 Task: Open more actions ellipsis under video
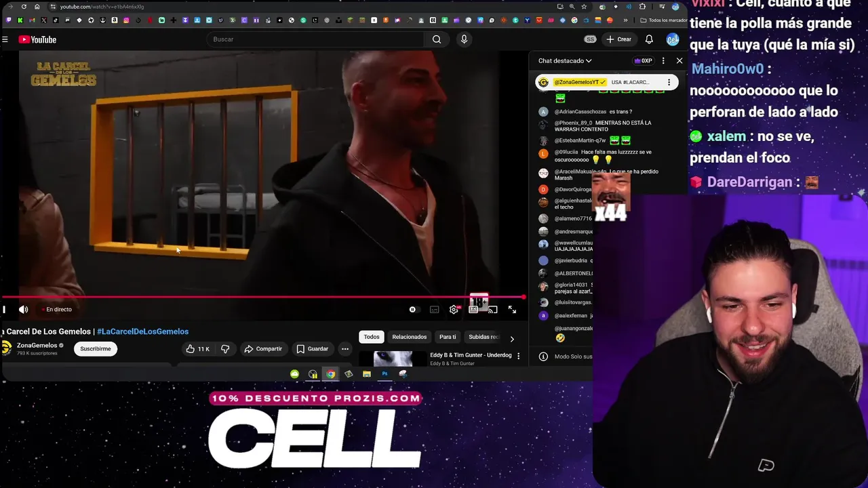coord(345,349)
